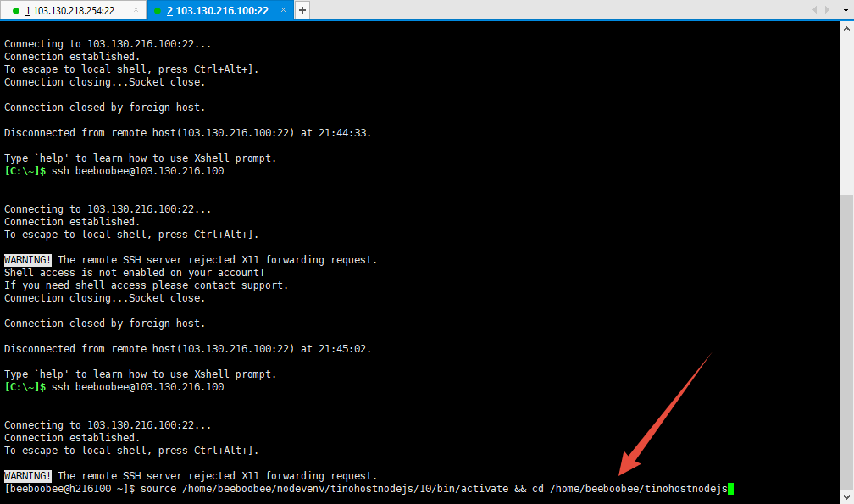This screenshot has height=504, width=854.
Task: Click the vertical scrollbar thumb
Action: (x=847, y=341)
